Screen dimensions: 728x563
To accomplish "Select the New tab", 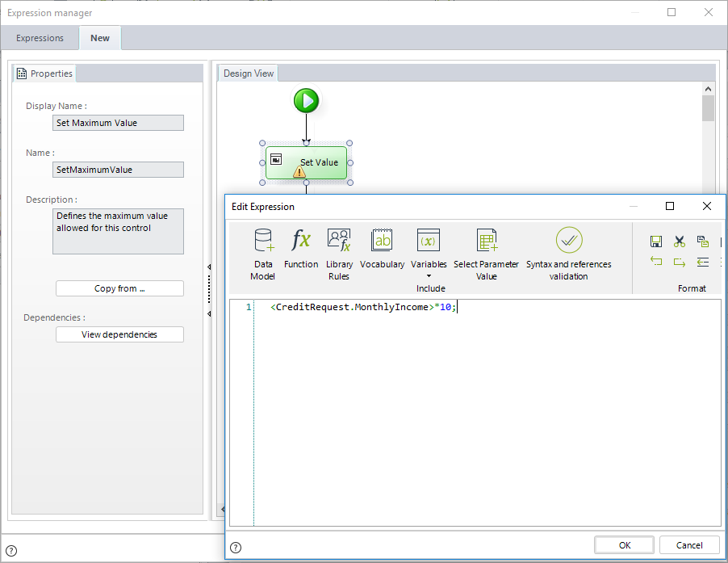I will pyautogui.click(x=100, y=38).
